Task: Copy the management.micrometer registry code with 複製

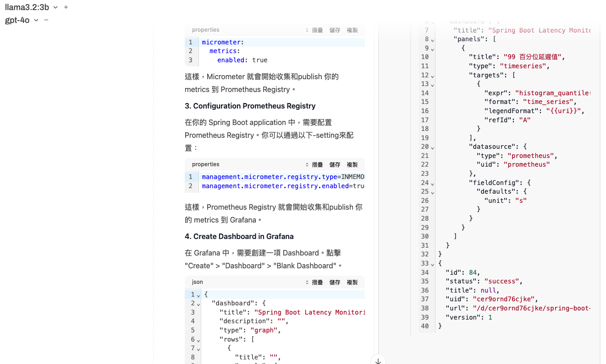Action: coord(352,165)
